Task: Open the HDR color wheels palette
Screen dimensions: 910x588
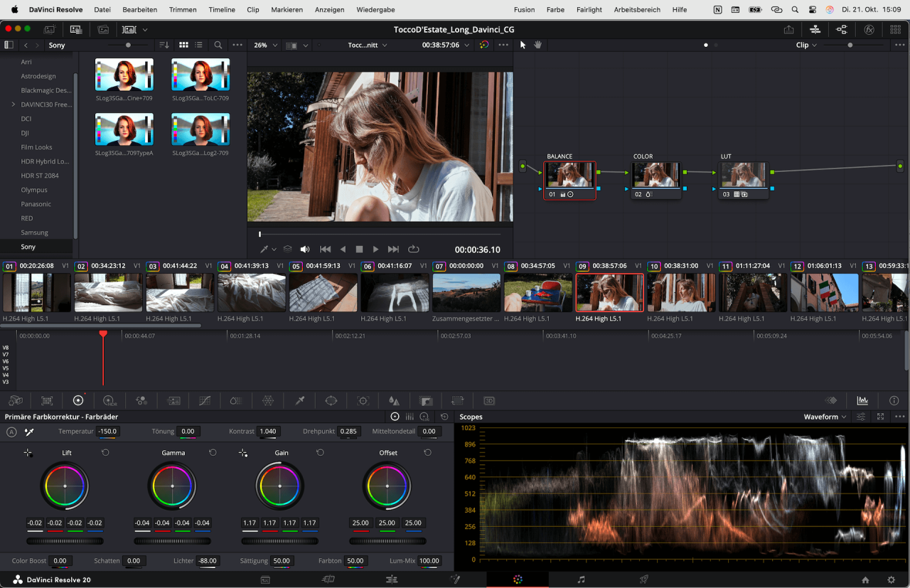Action: pos(109,401)
